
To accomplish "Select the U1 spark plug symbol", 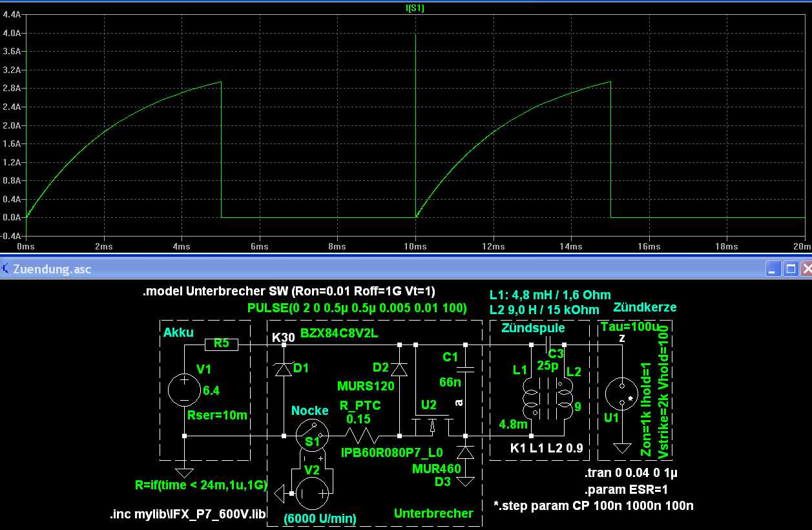I will [622, 394].
